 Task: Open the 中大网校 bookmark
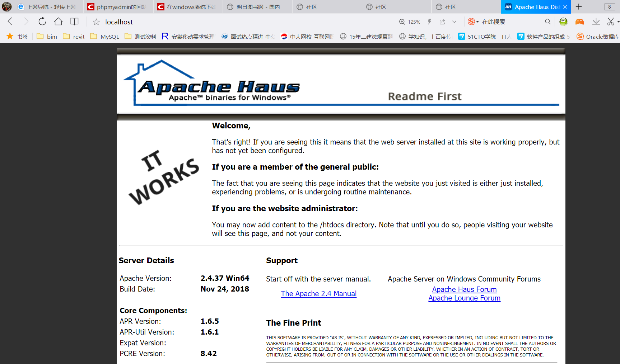[307, 37]
